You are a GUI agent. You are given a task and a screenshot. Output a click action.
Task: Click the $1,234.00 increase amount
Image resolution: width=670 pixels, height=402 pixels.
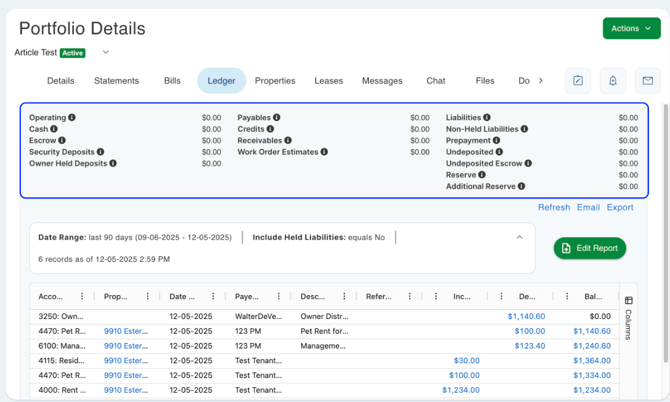(461, 390)
